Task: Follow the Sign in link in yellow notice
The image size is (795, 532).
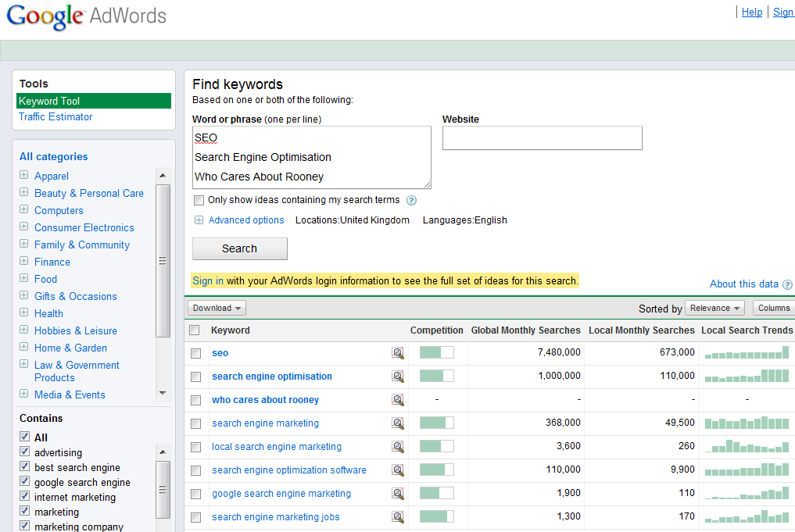Action: point(208,280)
